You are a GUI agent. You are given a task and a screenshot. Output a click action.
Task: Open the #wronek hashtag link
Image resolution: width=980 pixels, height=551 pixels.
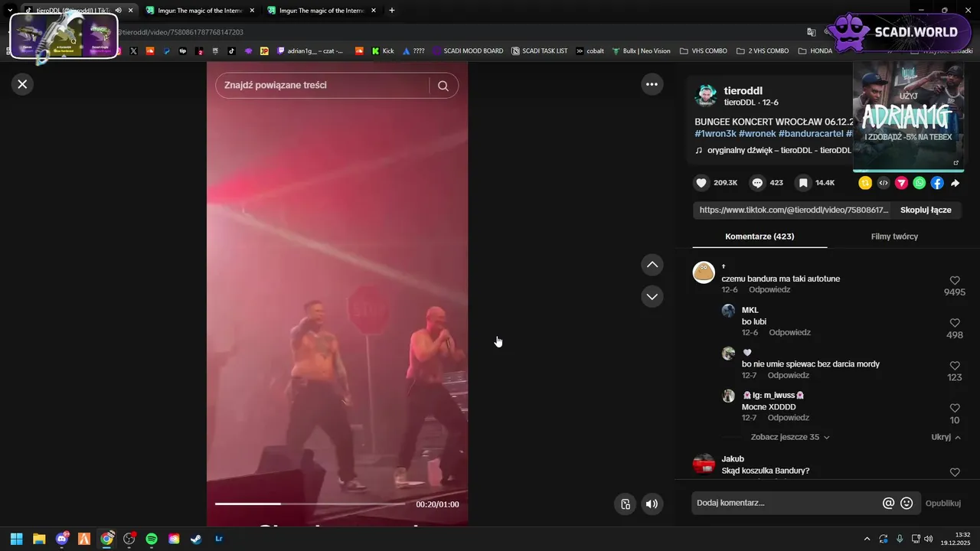[x=757, y=133]
